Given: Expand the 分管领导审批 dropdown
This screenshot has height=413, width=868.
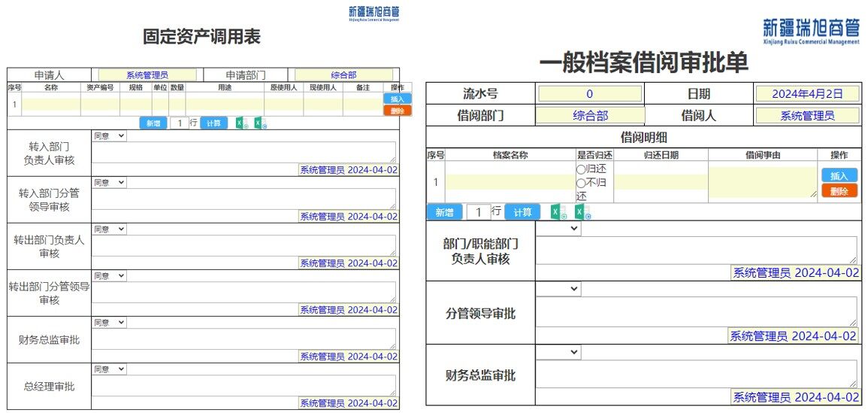Looking at the screenshot, I should point(558,289).
